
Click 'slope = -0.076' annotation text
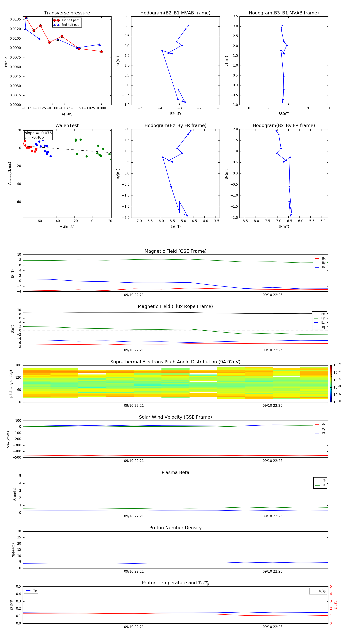(x=38, y=133)
